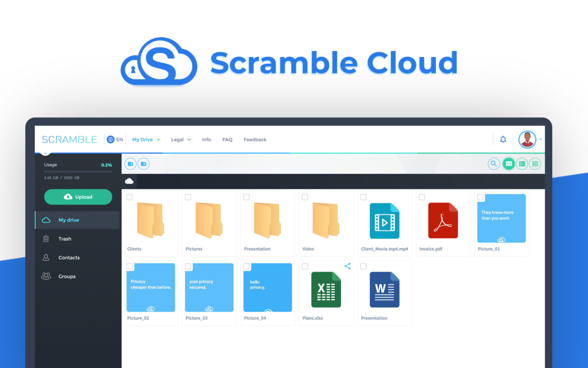Open the Picture_01 thumbnail
Screen dimensions: 588x368
[502, 218]
